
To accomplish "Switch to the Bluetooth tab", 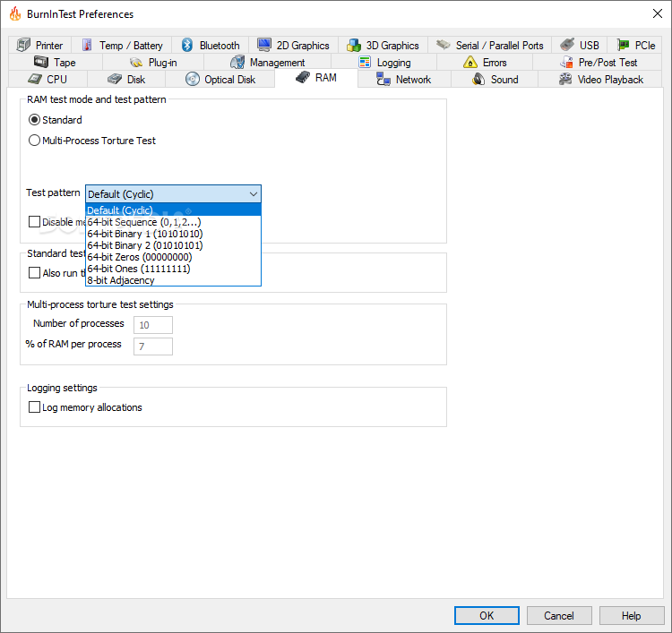I will (210, 45).
